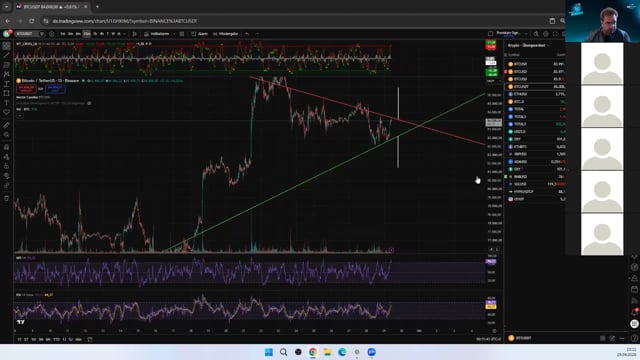Select ETHUSD row in the watchlist
This screenshot has width=640, height=360.
(536, 94)
